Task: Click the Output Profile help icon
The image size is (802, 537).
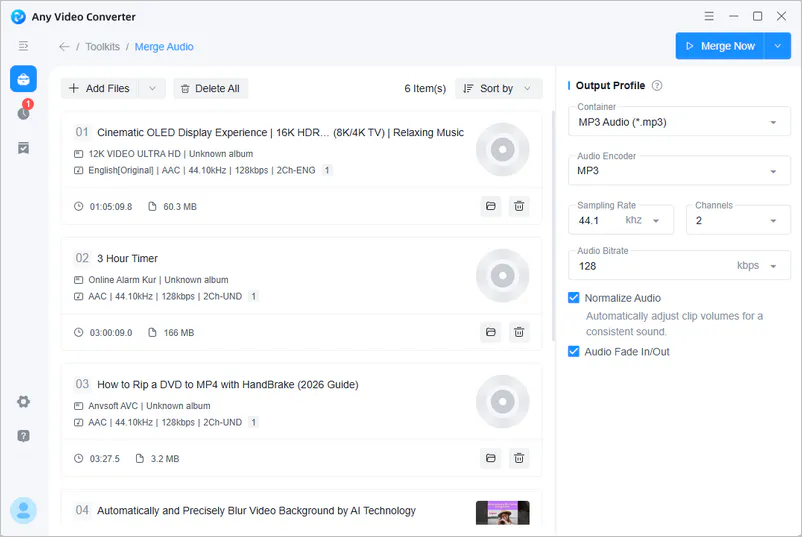Action: point(657,85)
